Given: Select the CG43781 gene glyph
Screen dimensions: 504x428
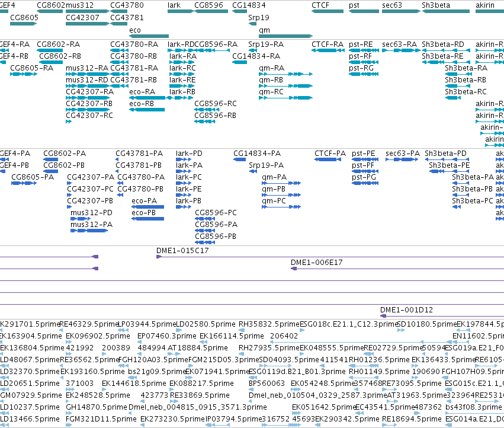Looking at the screenshot, I should [118, 24].
